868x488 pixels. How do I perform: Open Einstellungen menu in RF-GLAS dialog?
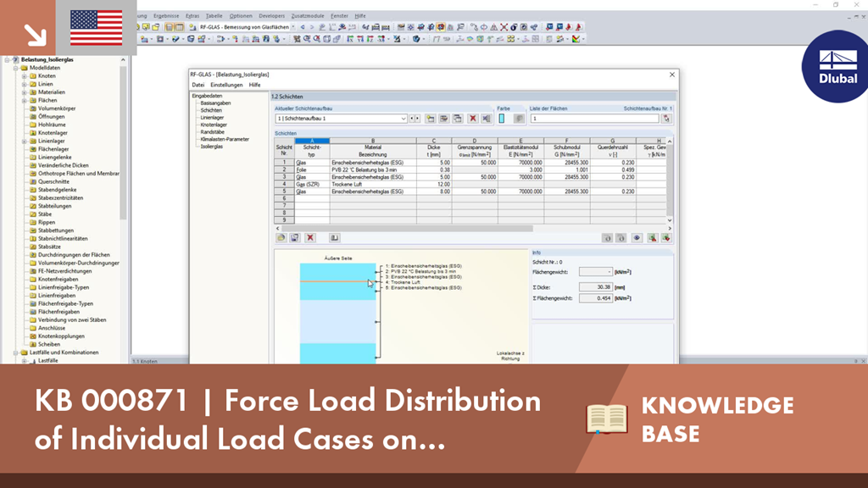tap(226, 86)
